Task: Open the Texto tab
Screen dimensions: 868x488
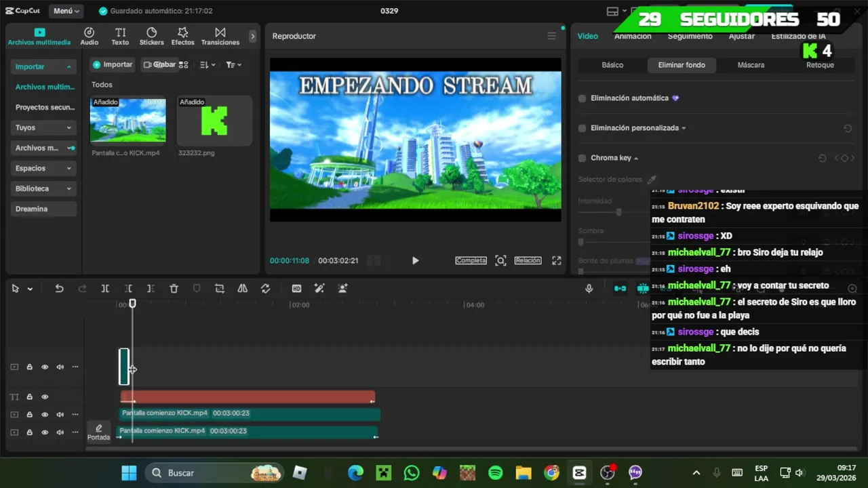Action: (120, 37)
